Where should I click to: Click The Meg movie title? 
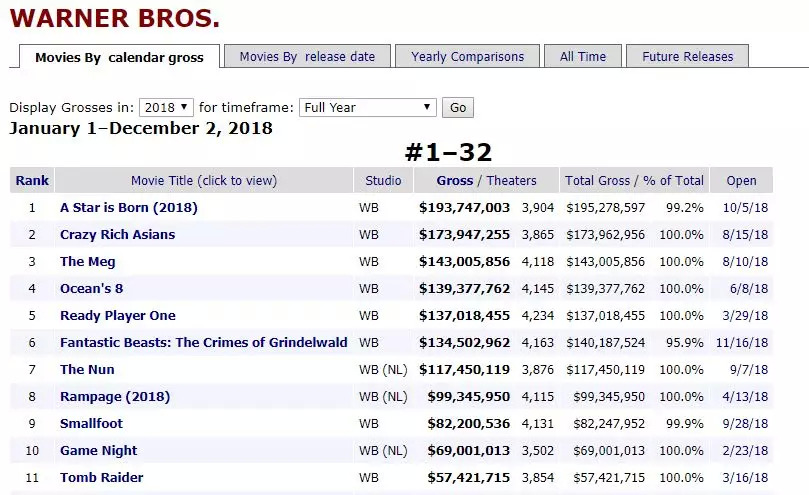[x=88, y=262]
